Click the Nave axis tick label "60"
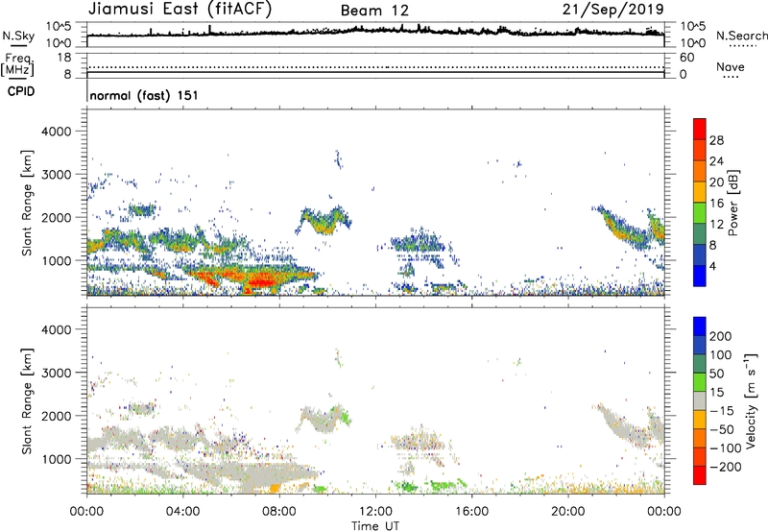Viewport: 768px width, 532px height. (686, 58)
